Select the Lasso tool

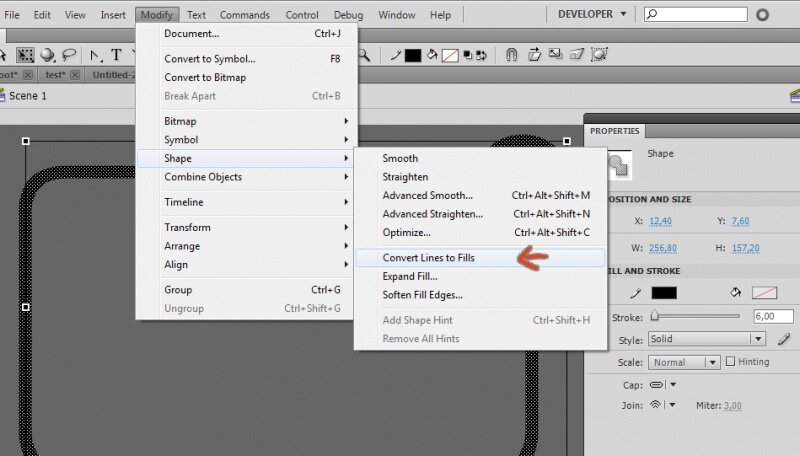pos(70,55)
